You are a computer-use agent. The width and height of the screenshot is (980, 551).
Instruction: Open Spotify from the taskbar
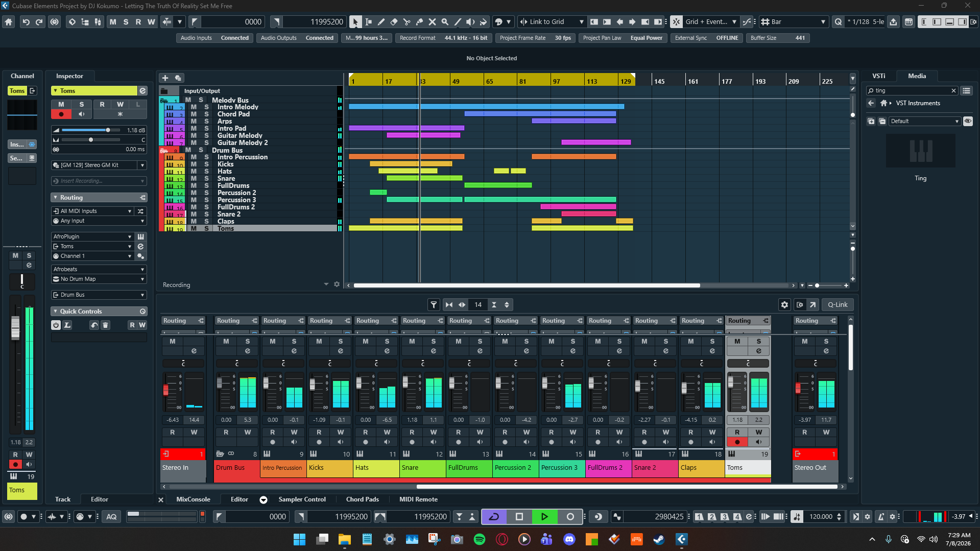pos(479,539)
